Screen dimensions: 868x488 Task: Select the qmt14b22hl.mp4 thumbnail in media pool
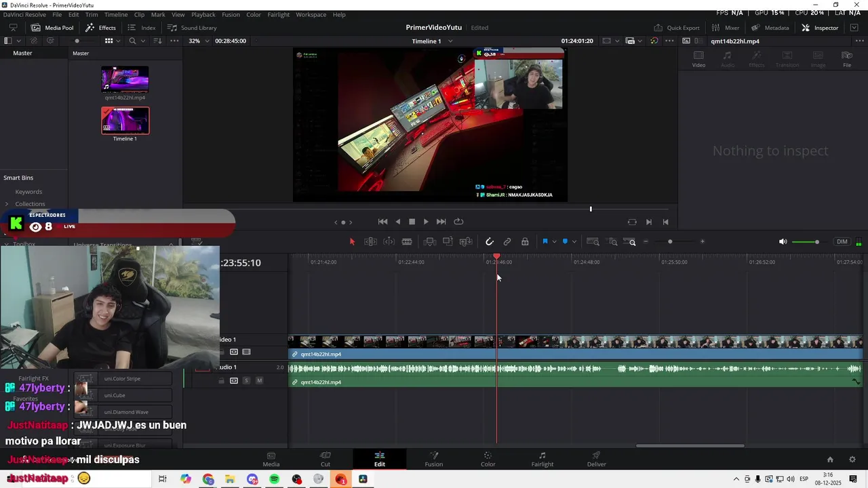pyautogui.click(x=125, y=79)
